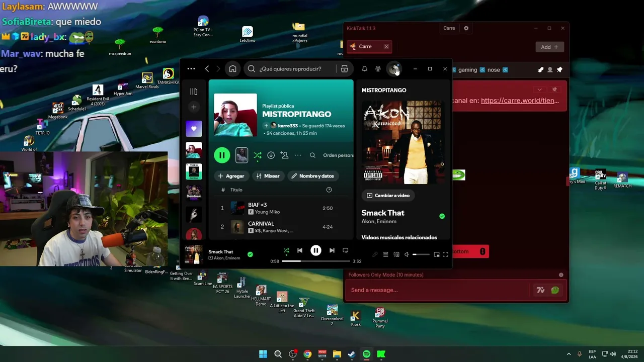644x362 pixels.
Task: Open KickTalk settings gear
Action: pyautogui.click(x=466, y=28)
